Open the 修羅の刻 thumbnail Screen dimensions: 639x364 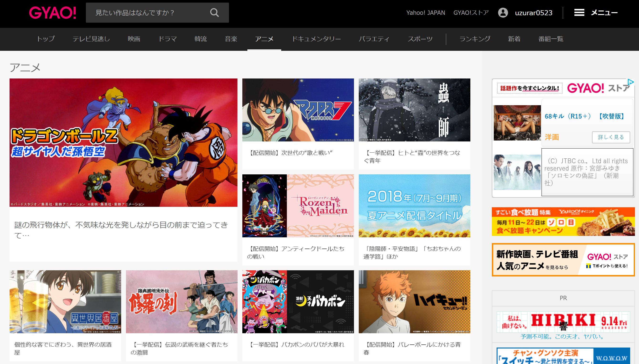tap(182, 302)
